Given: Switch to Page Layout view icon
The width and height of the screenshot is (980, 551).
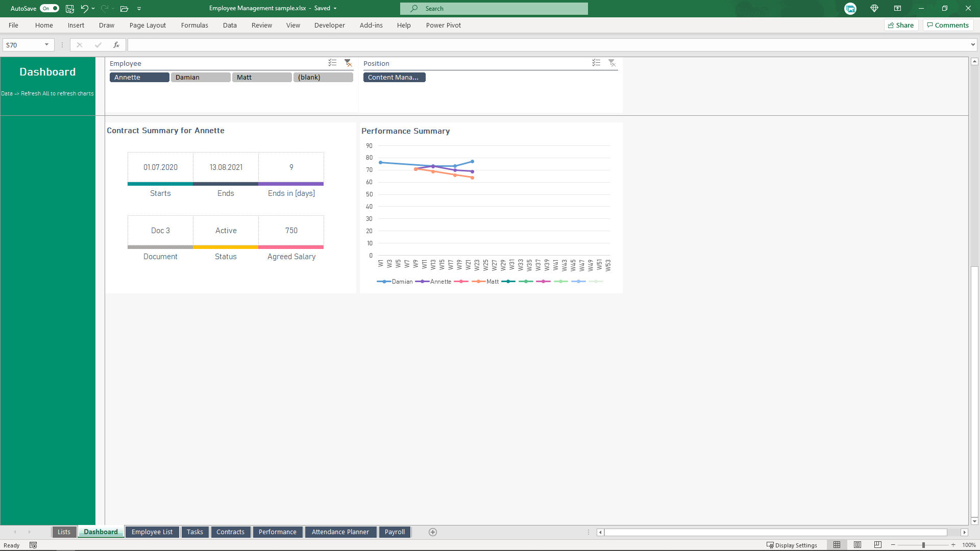Looking at the screenshot, I should (x=857, y=545).
